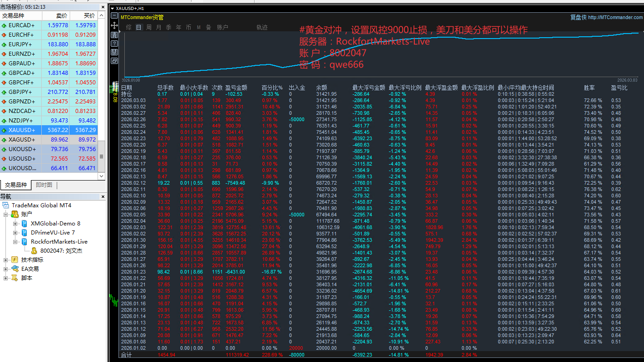Select the 季 quarterly statistics tab

coord(169,28)
